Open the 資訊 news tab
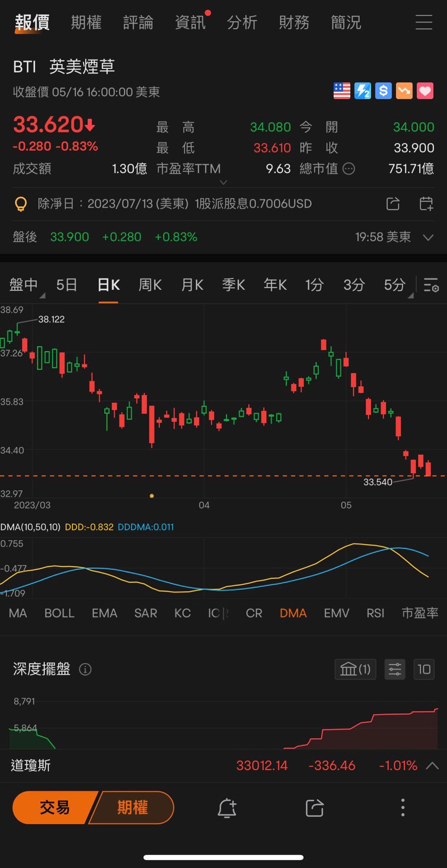Image resolution: width=447 pixels, height=868 pixels. coord(190,23)
